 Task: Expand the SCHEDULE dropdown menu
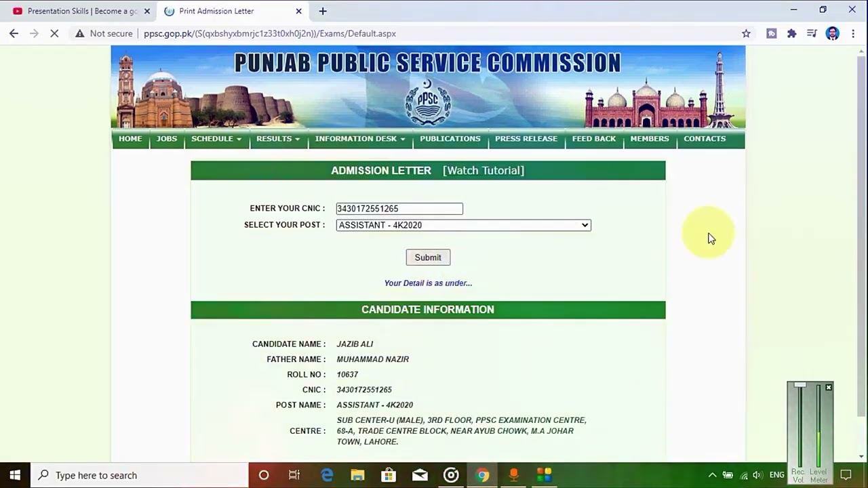click(216, 138)
